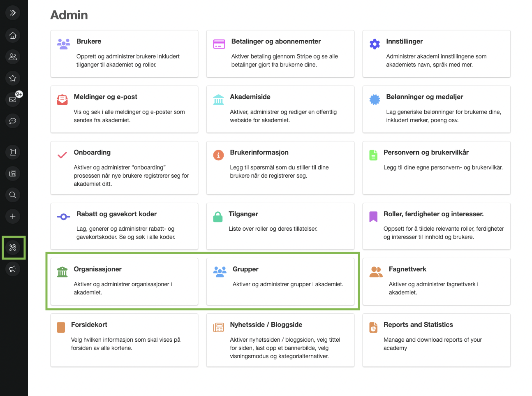Select the Meldinger og e-post card

(x=124, y=109)
